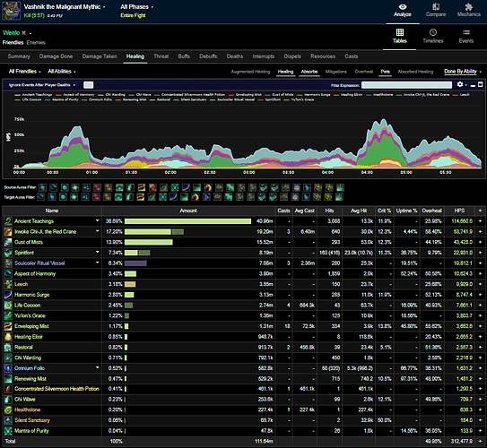Sort table by the HPS column

459,211
